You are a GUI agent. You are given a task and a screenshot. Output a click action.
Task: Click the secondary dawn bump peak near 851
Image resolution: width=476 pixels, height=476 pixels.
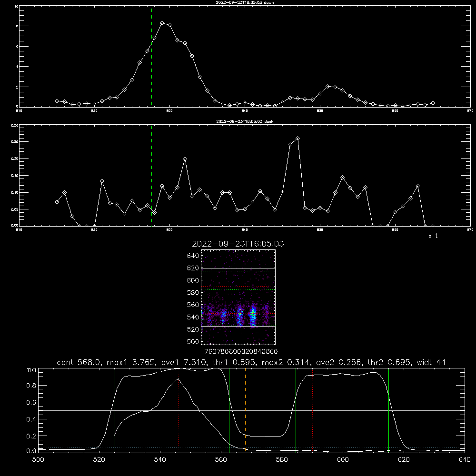(x=328, y=87)
